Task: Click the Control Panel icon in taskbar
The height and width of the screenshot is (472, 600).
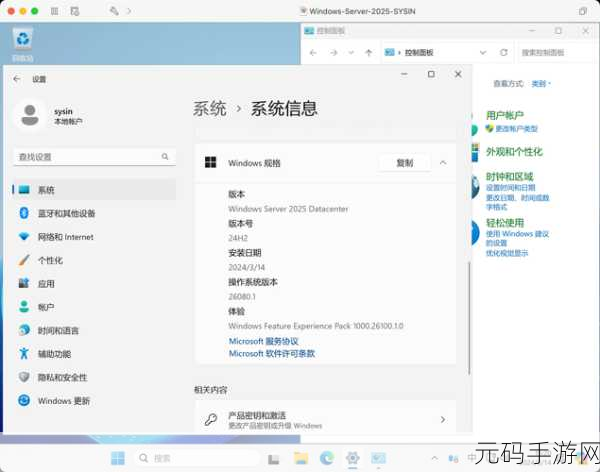Action: [x=378, y=458]
